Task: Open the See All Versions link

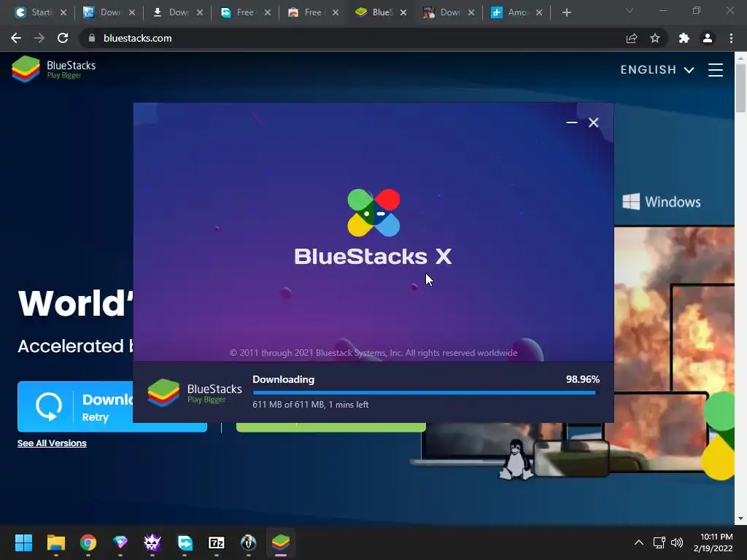Action: (52, 443)
